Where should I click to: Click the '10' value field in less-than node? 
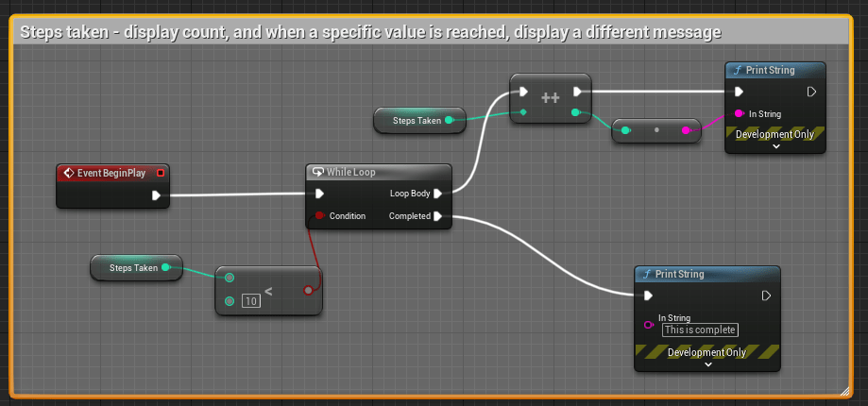251,301
